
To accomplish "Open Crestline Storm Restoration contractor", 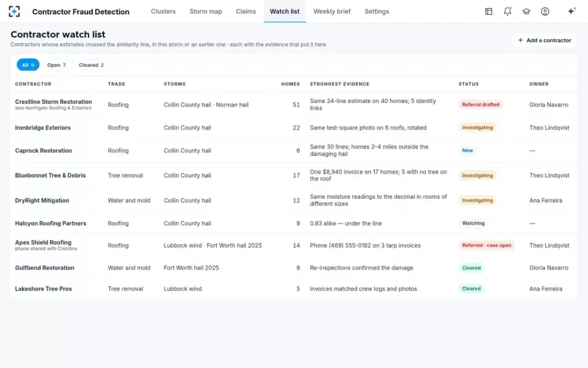I will click(x=53, y=102).
